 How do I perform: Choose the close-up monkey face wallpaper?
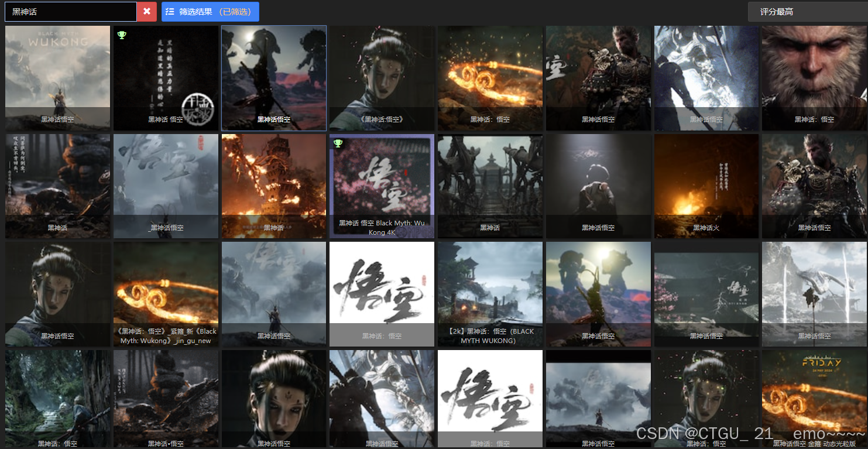(x=814, y=78)
